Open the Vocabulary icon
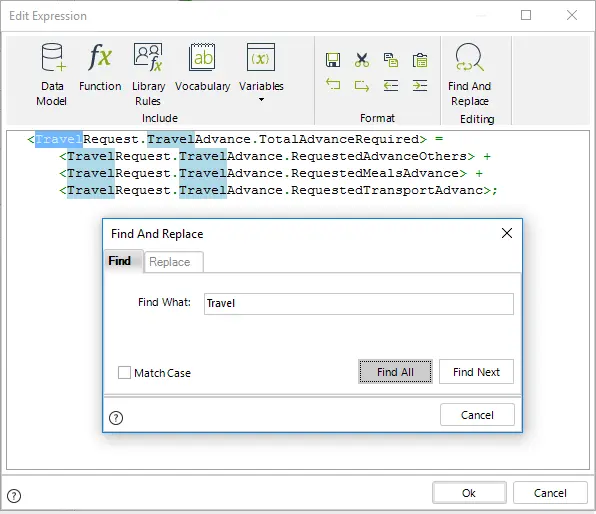Screen dimensions: 596x514 pos(202,57)
